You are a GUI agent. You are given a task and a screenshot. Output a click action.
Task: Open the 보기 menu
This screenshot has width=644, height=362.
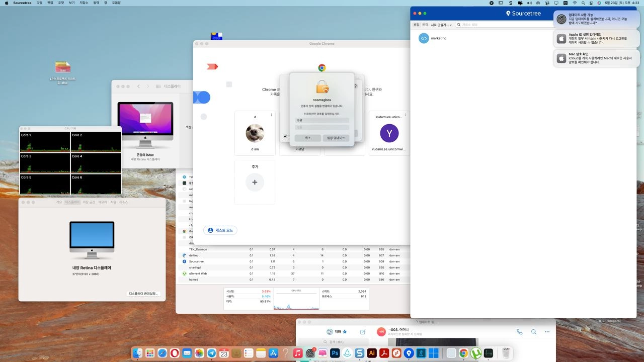click(x=72, y=3)
